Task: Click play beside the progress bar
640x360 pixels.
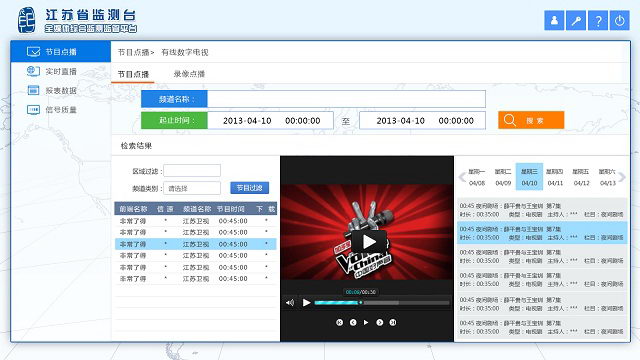Action: click(x=306, y=302)
